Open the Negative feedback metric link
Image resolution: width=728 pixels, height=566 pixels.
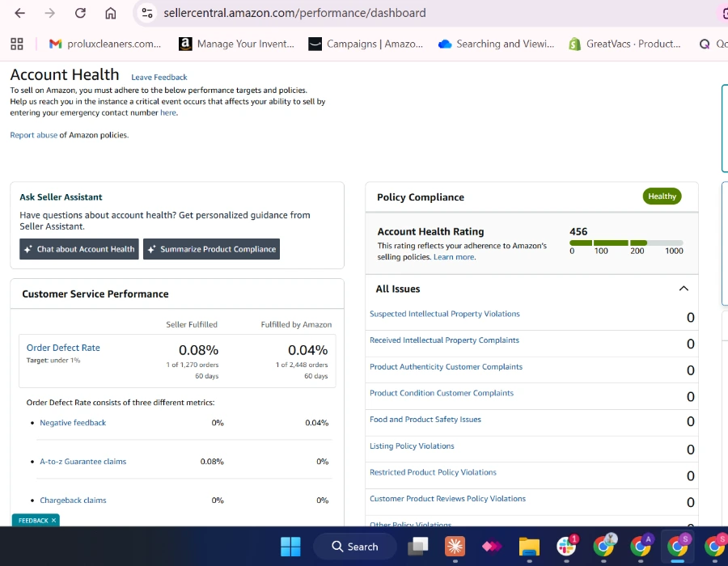73,423
